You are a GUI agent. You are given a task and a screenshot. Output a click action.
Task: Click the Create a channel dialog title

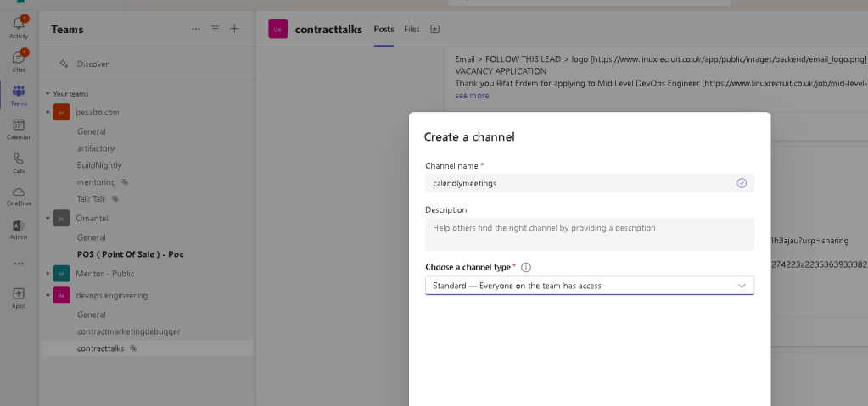point(469,136)
